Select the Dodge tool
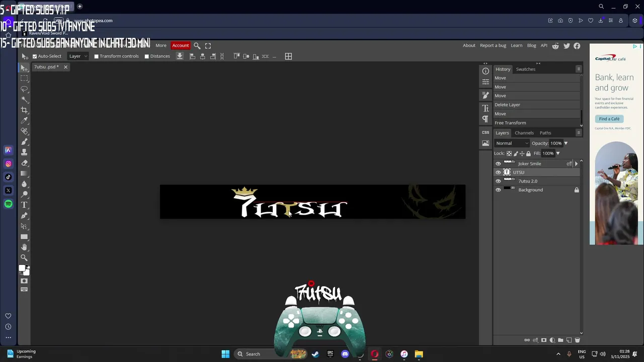The image size is (644, 362). [x=24, y=195]
